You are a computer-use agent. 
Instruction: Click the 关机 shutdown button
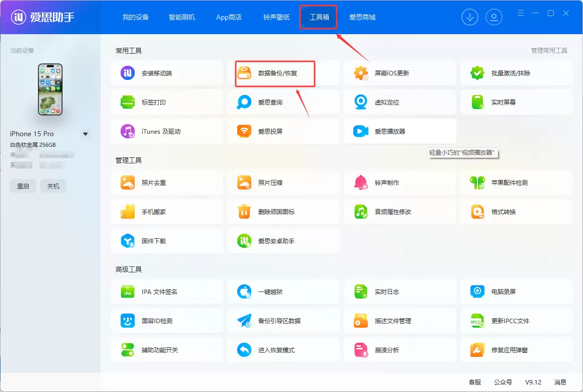coord(53,186)
